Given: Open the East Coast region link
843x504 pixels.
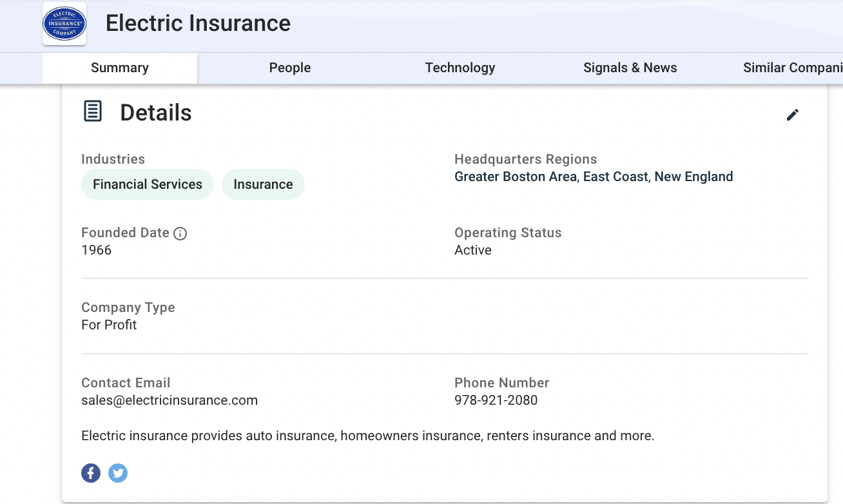Looking at the screenshot, I should 615,177.
